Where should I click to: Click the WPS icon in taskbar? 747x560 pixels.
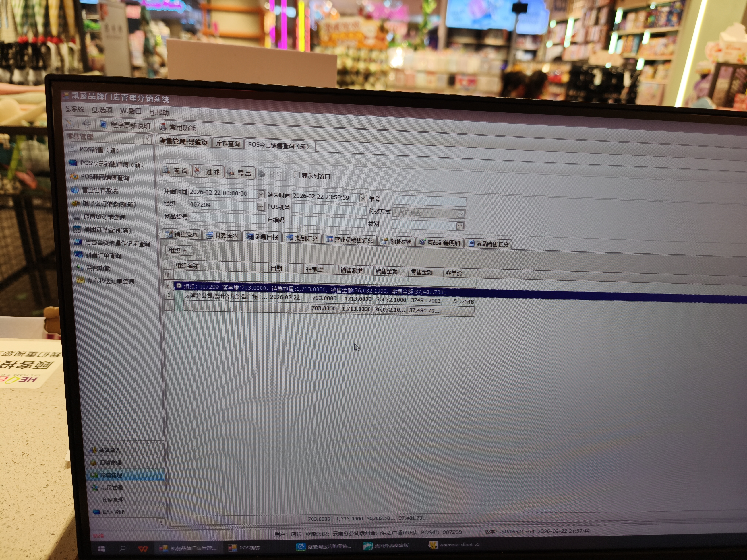(x=143, y=549)
